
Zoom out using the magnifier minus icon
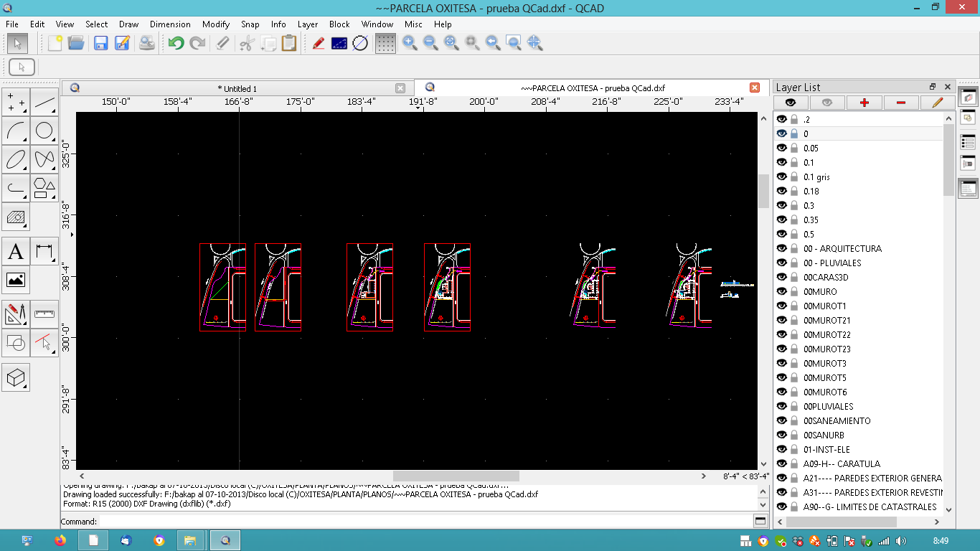[430, 43]
